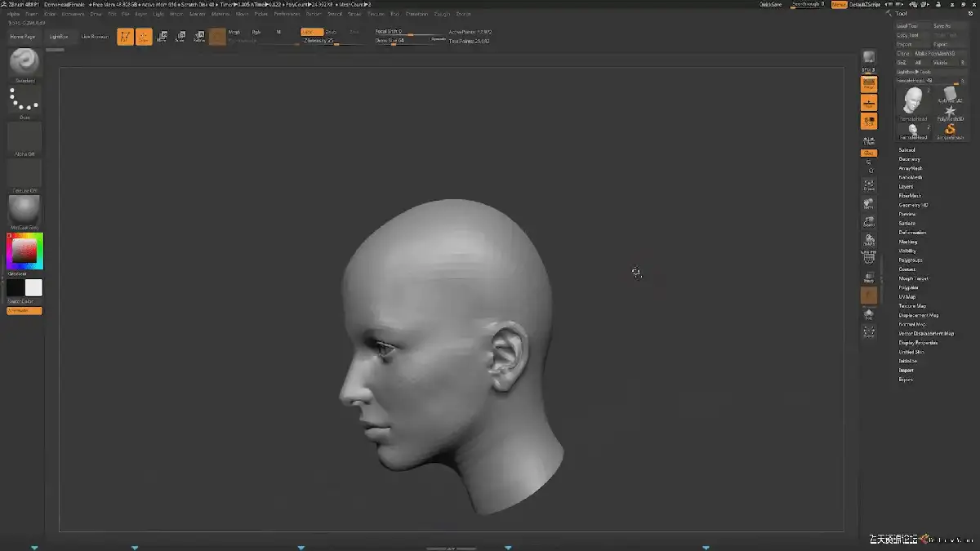Select the Scale transform tool

pos(180,37)
